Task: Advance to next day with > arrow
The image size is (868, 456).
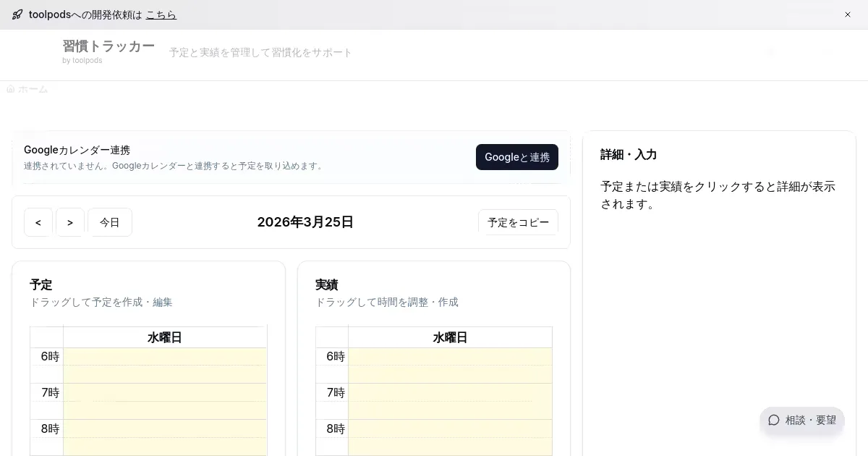Action: (x=70, y=222)
